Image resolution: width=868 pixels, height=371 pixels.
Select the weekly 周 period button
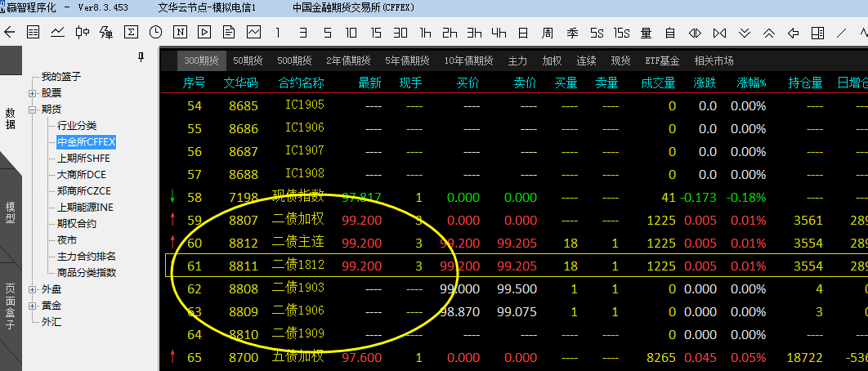point(547,33)
